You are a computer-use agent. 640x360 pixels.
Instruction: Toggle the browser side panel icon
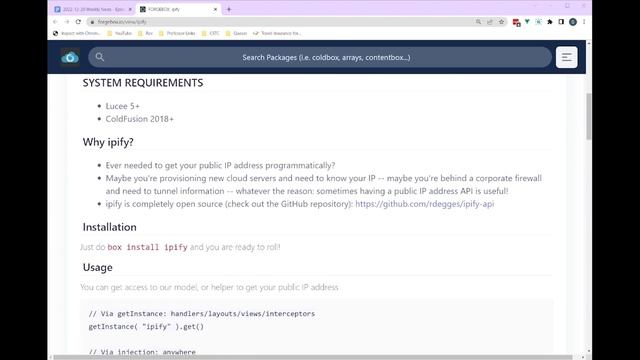click(x=561, y=22)
